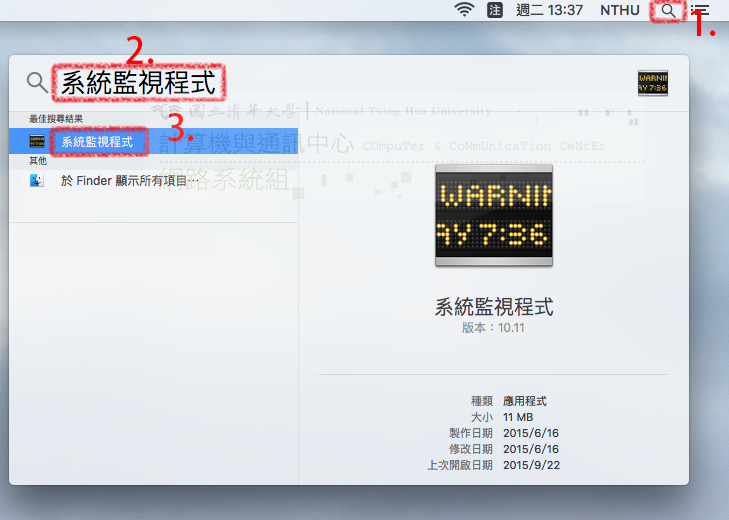The width and height of the screenshot is (729, 520).
Task: Open the Wi-Fi status menu icon
Action: pos(464,10)
